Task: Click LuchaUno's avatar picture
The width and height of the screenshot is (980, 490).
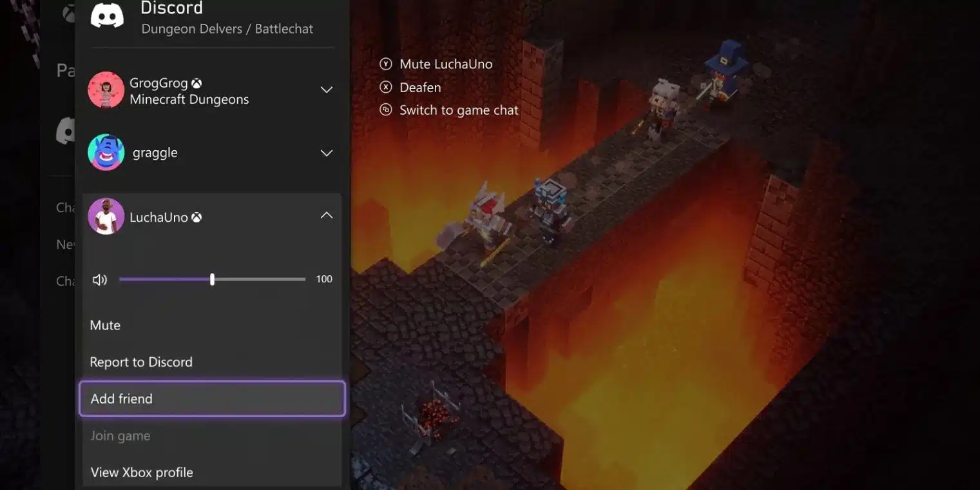Action: pyautogui.click(x=106, y=216)
